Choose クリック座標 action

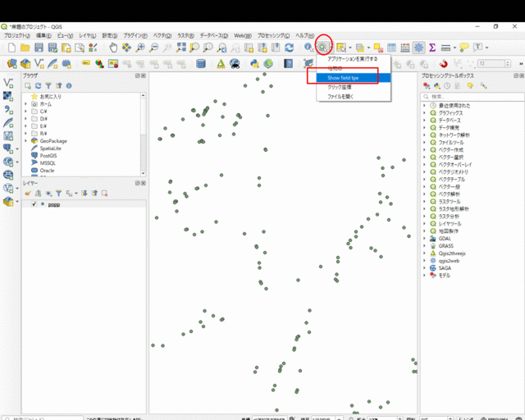pyautogui.click(x=354, y=87)
